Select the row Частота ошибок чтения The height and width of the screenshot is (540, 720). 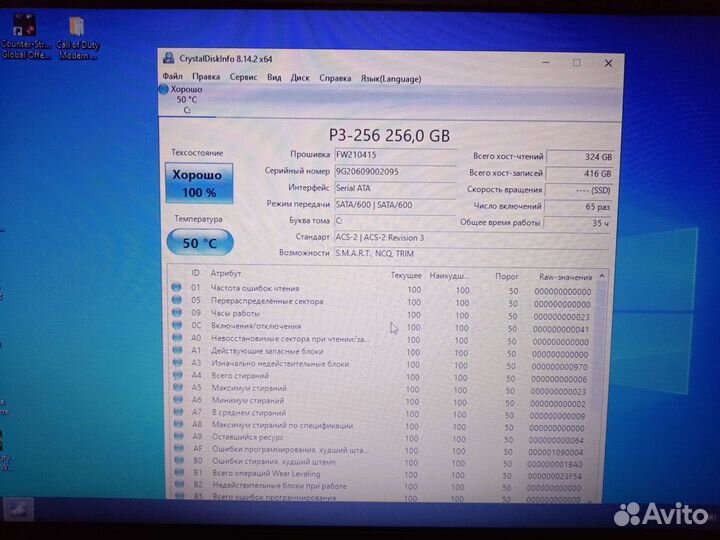[x=382, y=289]
